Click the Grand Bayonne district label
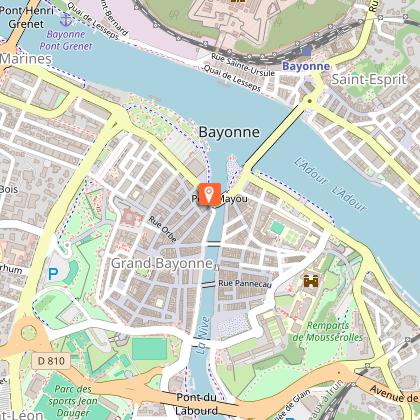 tap(162, 263)
